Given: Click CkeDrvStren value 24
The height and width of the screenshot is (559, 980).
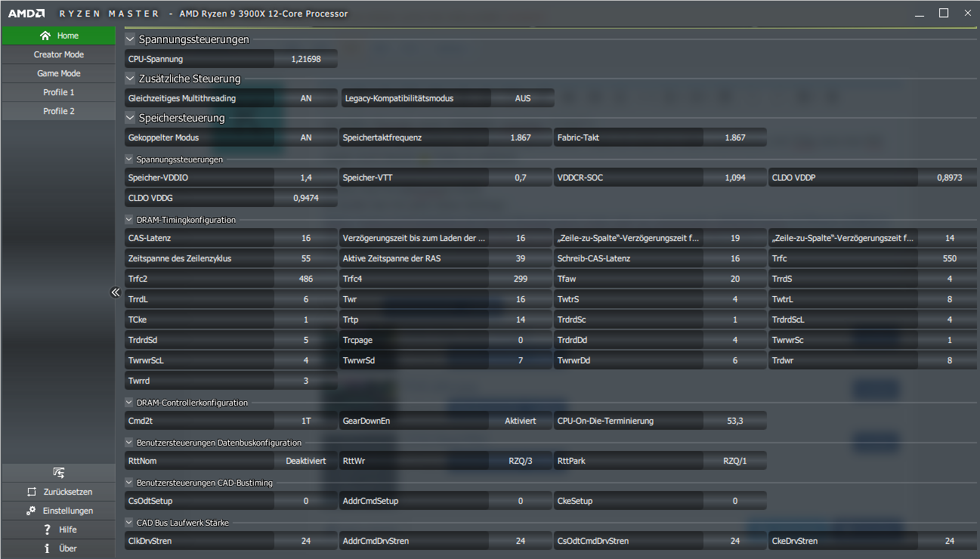Looking at the screenshot, I should point(949,541).
